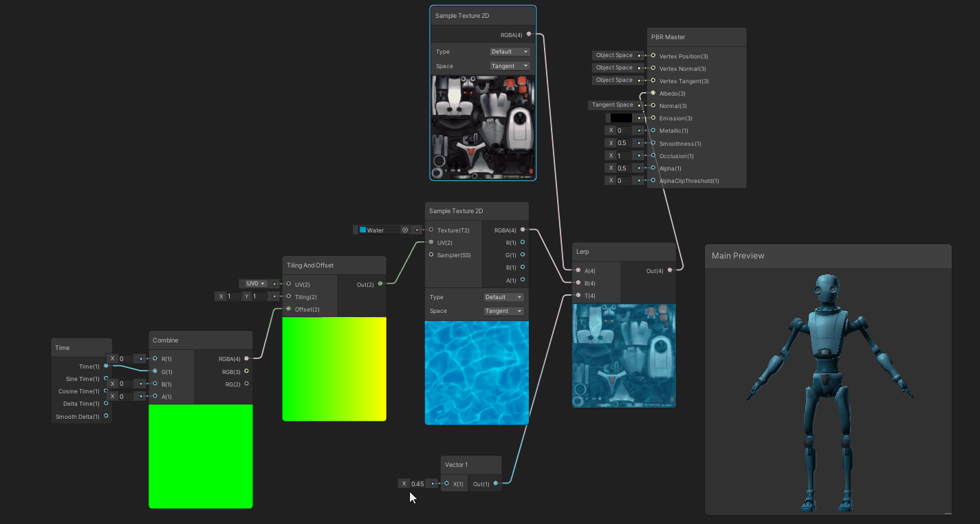Open the Water texture object picker circle
This screenshot has height=524, width=980.
(x=405, y=230)
